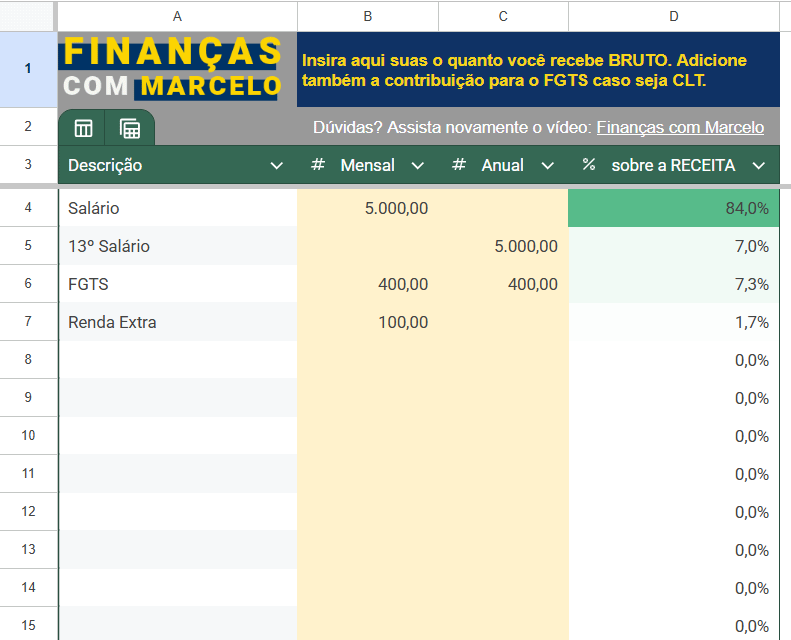Select row 1 header
The width and height of the screenshot is (791, 640).
pos(28,69)
